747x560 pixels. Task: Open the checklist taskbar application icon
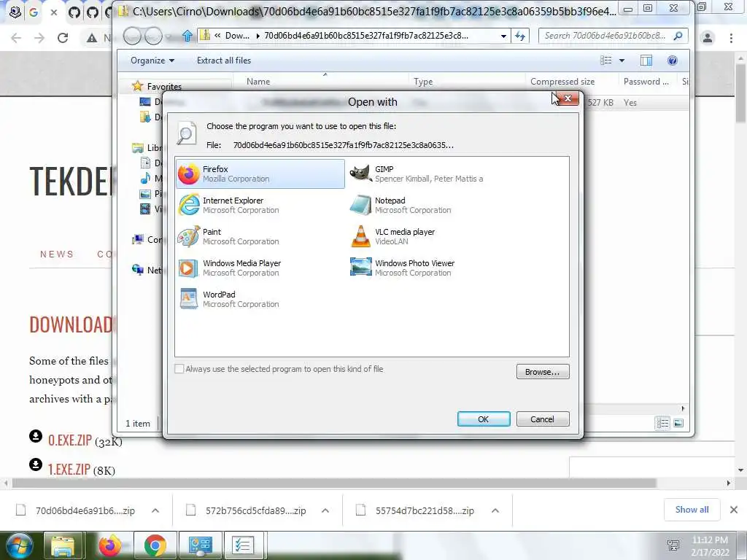(243, 545)
